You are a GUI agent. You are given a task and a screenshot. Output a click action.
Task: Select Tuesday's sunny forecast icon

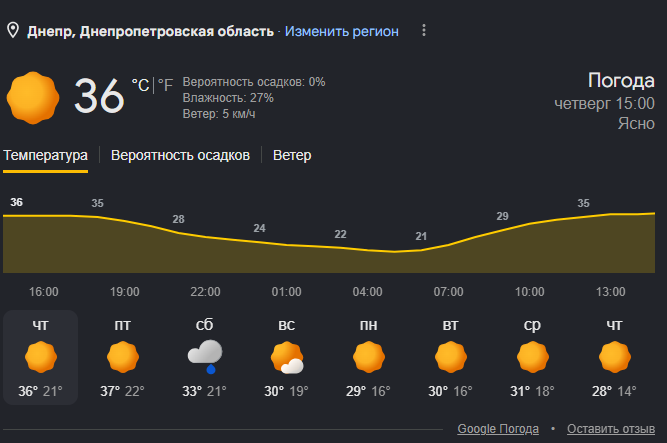451,357
